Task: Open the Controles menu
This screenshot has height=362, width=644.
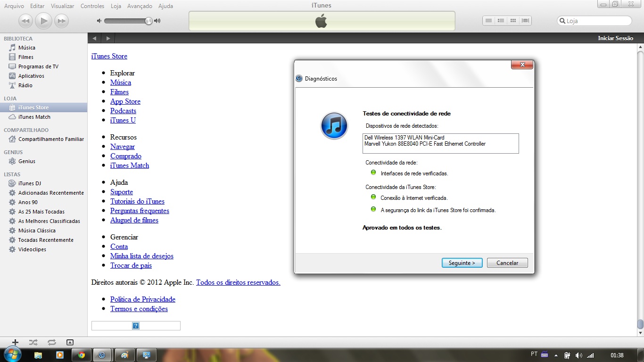Action: point(92,6)
